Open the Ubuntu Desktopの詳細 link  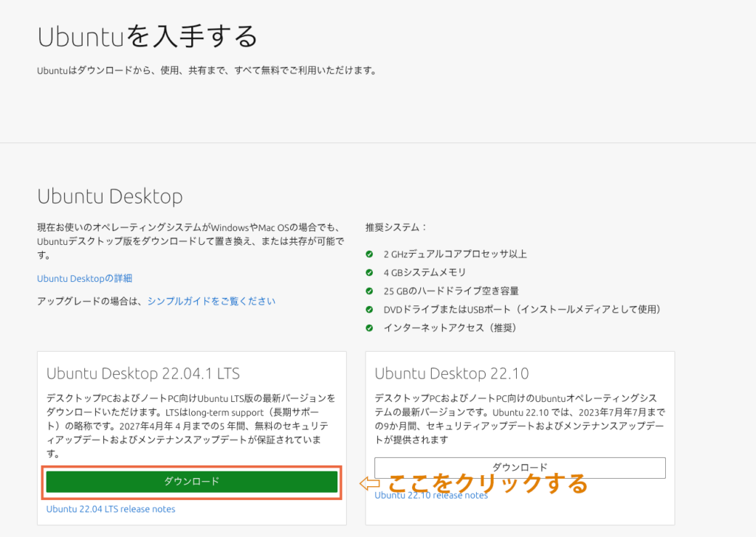[84, 278]
